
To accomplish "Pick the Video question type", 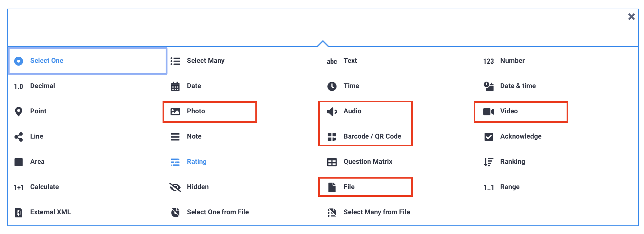I will tap(509, 111).
